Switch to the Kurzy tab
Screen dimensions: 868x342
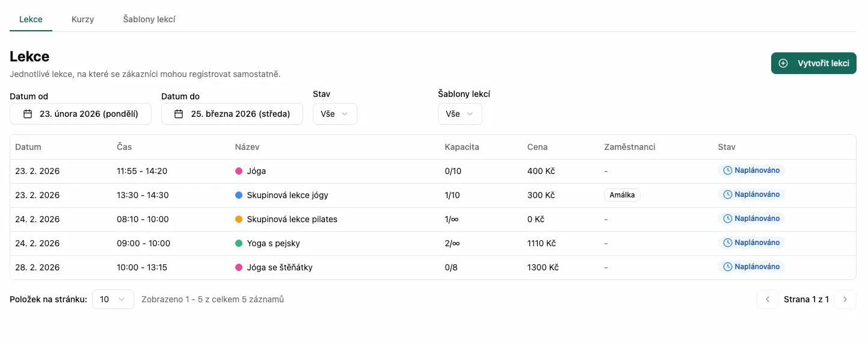82,19
